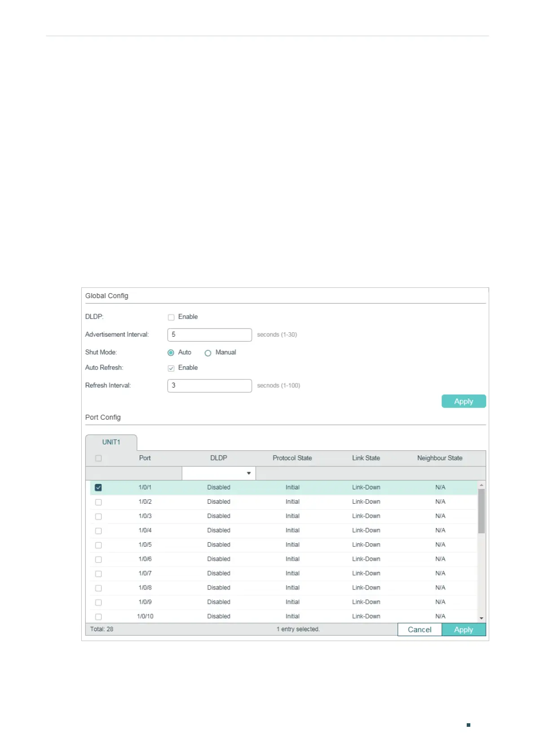Check the port 1/0/5 checkbox
Image resolution: width=535 pixels, height=756 pixels.
pyautogui.click(x=98, y=545)
